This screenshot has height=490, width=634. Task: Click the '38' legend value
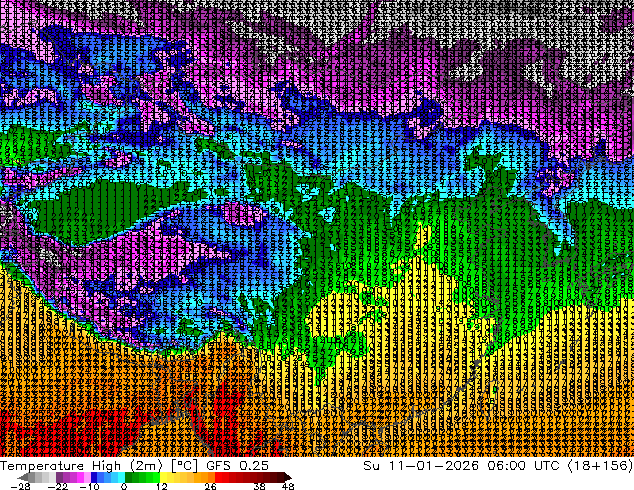(x=260, y=486)
